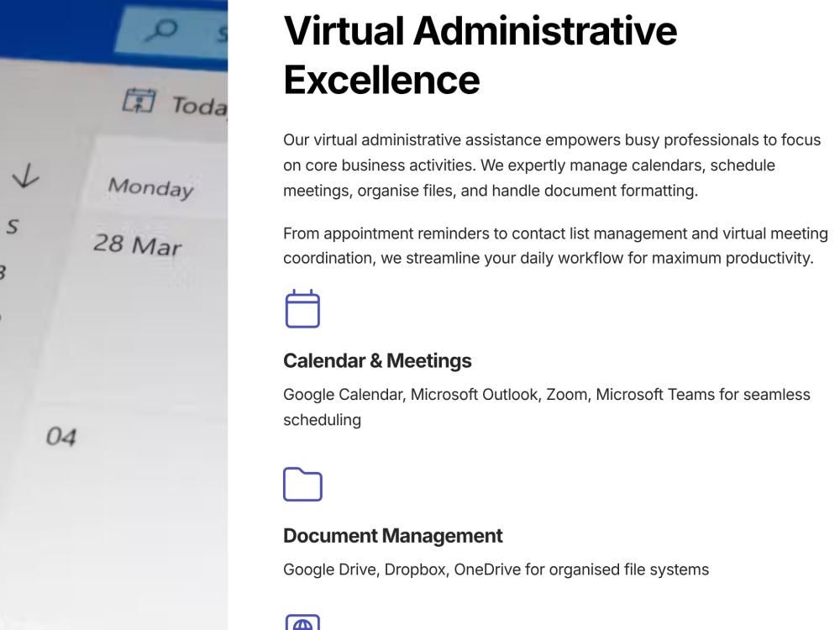
Task: Click the Outlook calendar photo on the left
Action: 113,315
